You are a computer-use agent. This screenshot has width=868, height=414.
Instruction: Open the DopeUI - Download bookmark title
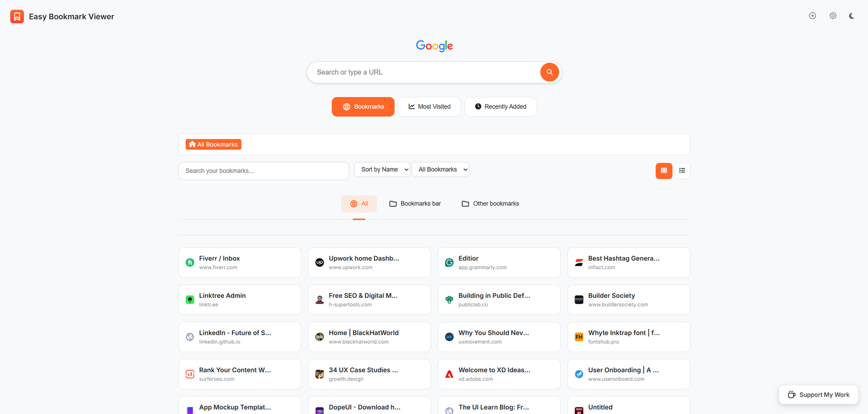pos(365,407)
